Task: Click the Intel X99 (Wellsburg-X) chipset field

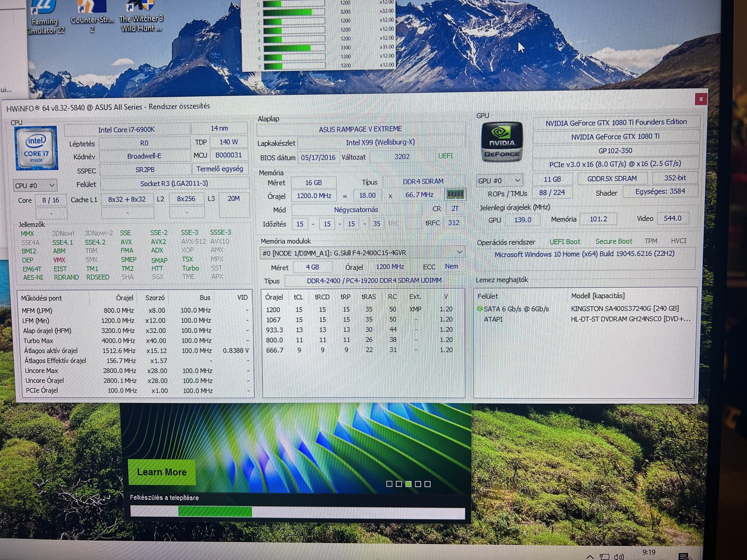Action: pyautogui.click(x=381, y=142)
